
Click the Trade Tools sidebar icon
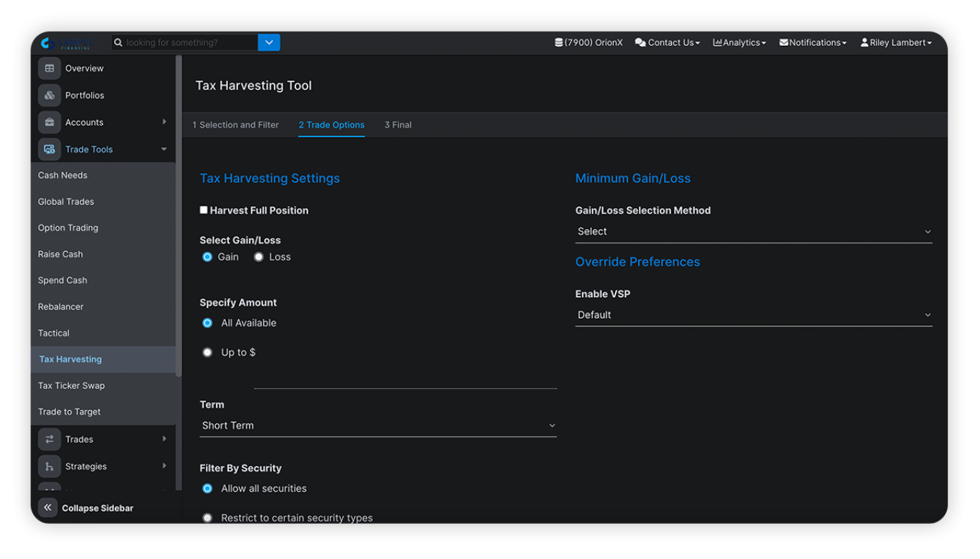click(x=50, y=149)
